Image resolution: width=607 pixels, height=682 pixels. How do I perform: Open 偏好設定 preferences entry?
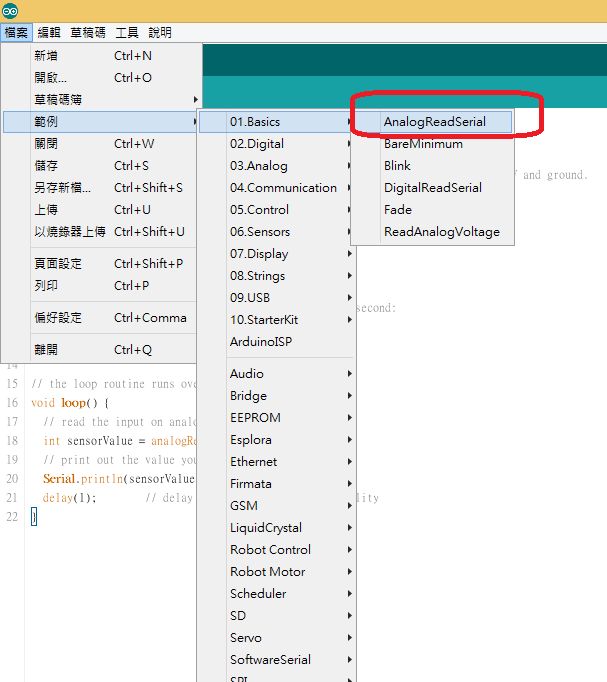click(x=100, y=318)
